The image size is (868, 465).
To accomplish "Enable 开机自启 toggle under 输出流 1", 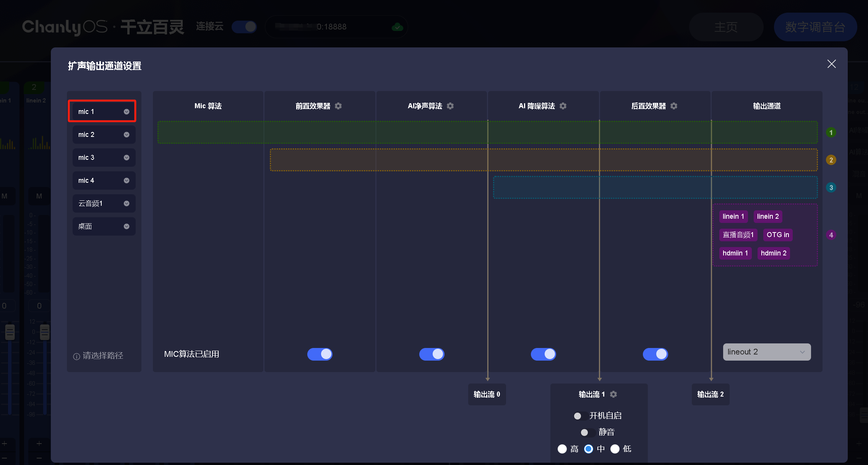I will point(580,416).
